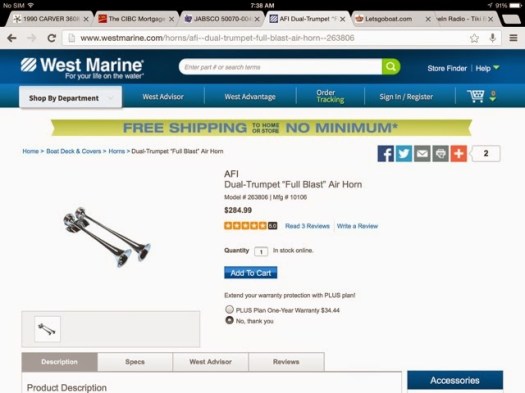Image resolution: width=525 pixels, height=393 pixels.
Task: Print the page via the printer icon
Action: 440,154
